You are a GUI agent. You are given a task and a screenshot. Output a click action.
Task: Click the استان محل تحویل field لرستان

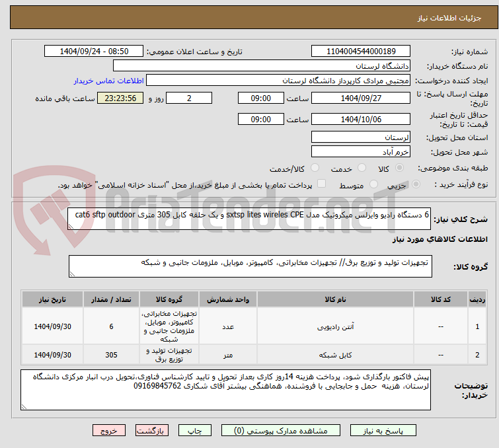pos(361,137)
